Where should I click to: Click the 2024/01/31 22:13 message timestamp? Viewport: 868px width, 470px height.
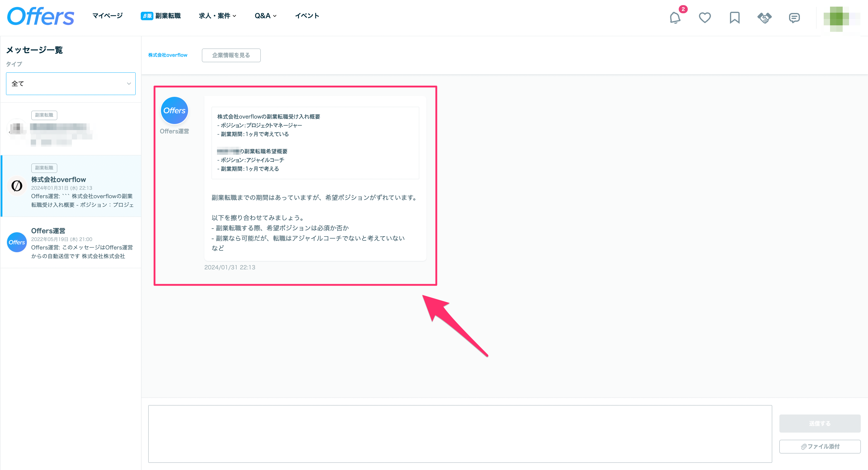coord(230,267)
